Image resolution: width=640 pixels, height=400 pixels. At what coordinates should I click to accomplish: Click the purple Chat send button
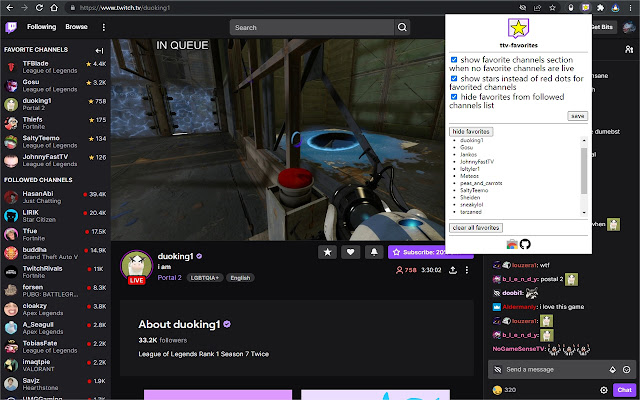624,390
